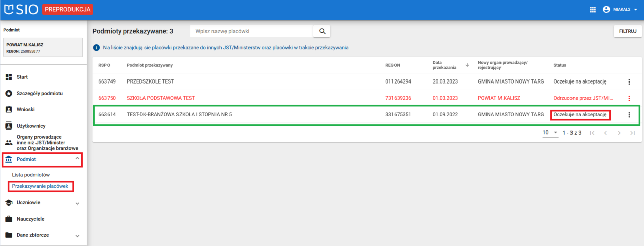The image size is (644, 246).
Task: Open three-dot menu for SZKOŁA PODSTAWOWA TEST
Action: pos(629,98)
